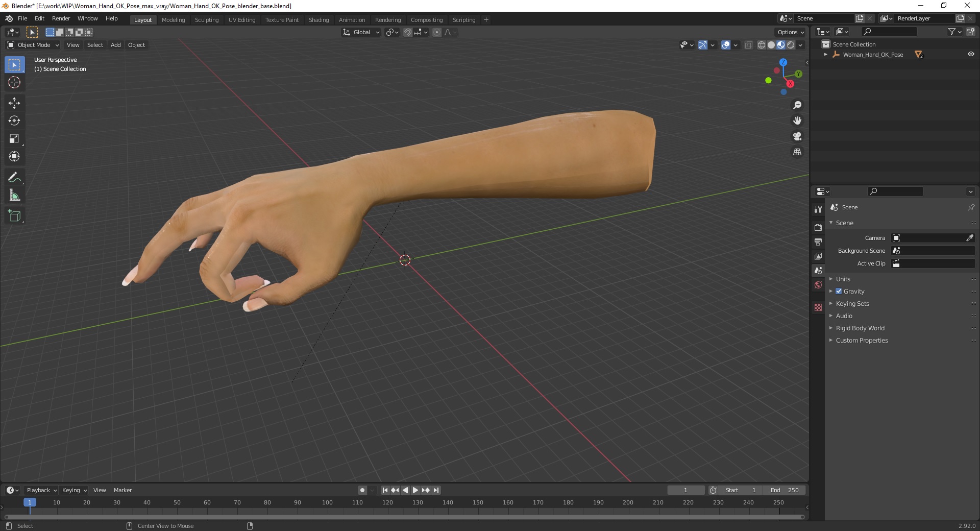This screenshot has height=531, width=980.
Task: Switch to Solid viewport shading
Action: [x=771, y=45]
